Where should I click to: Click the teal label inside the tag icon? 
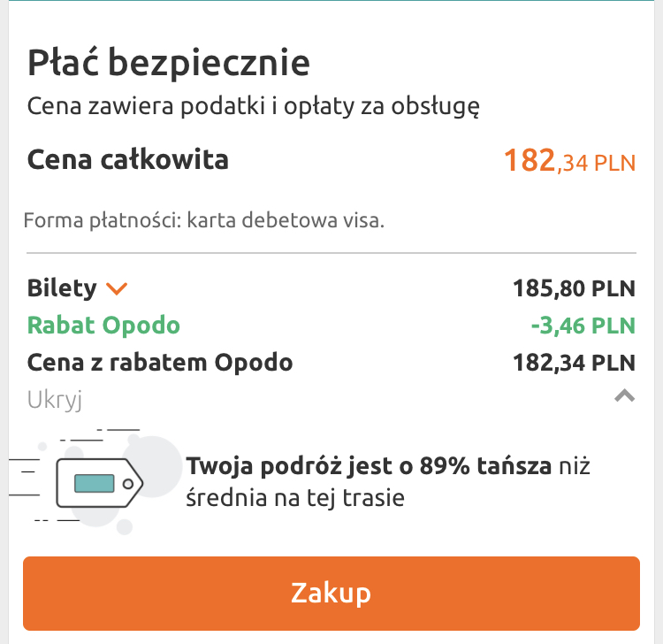click(95, 483)
